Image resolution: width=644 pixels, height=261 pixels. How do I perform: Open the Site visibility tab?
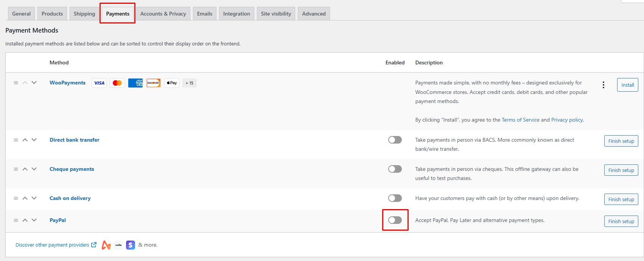(276, 14)
